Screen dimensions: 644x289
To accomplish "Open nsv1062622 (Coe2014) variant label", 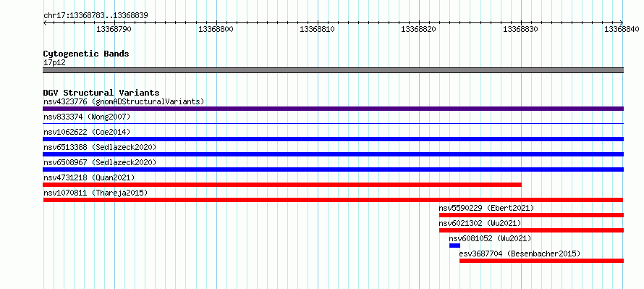I will tap(87, 132).
